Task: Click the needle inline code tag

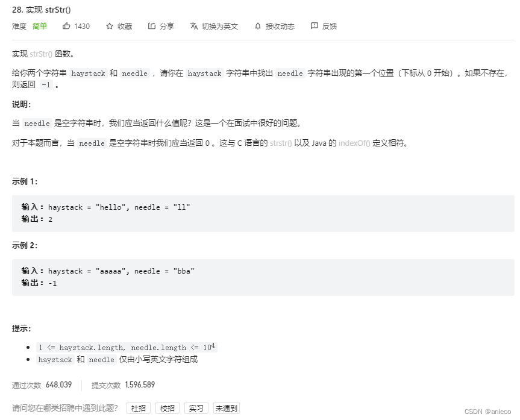Action: point(134,73)
